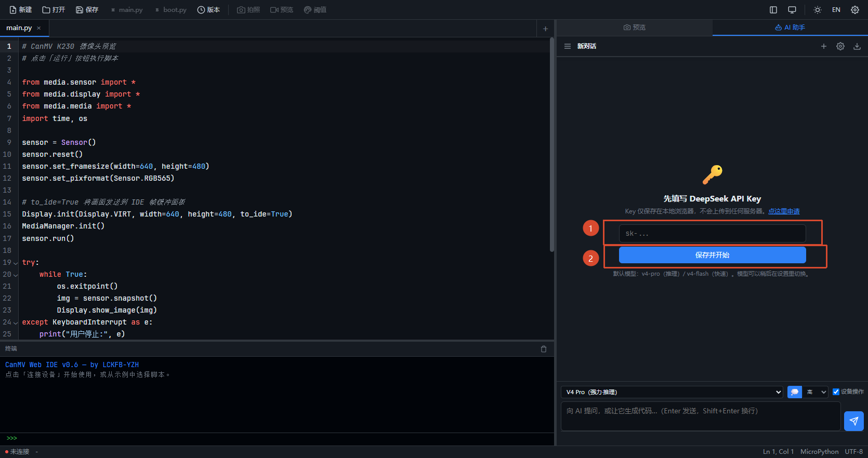Switch language to EN
The height and width of the screenshot is (458, 868).
pos(836,10)
